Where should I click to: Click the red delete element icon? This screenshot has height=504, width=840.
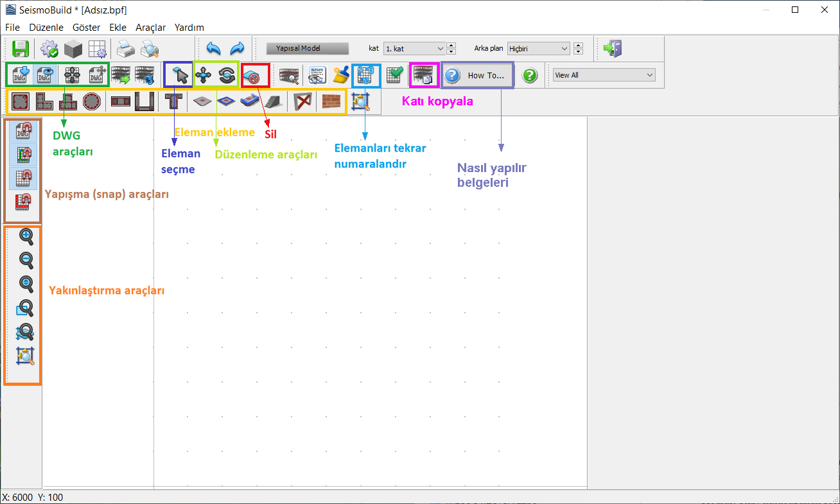click(x=255, y=76)
